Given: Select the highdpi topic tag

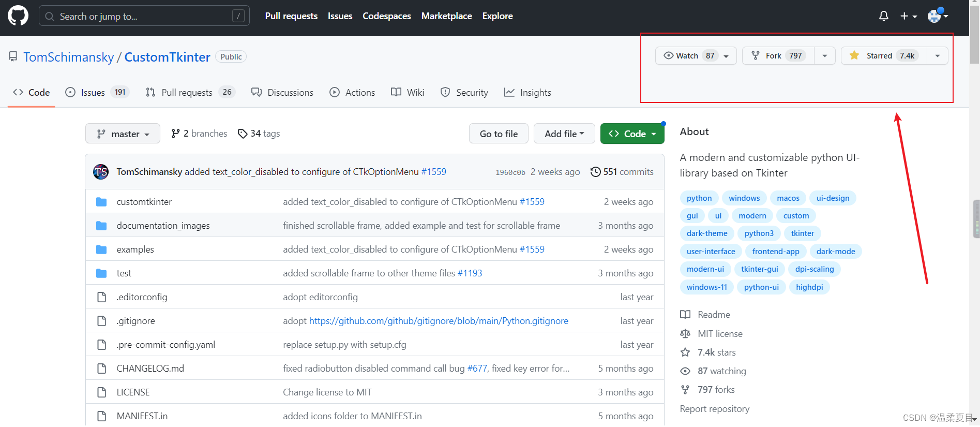Looking at the screenshot, I should tap(809, 287).
